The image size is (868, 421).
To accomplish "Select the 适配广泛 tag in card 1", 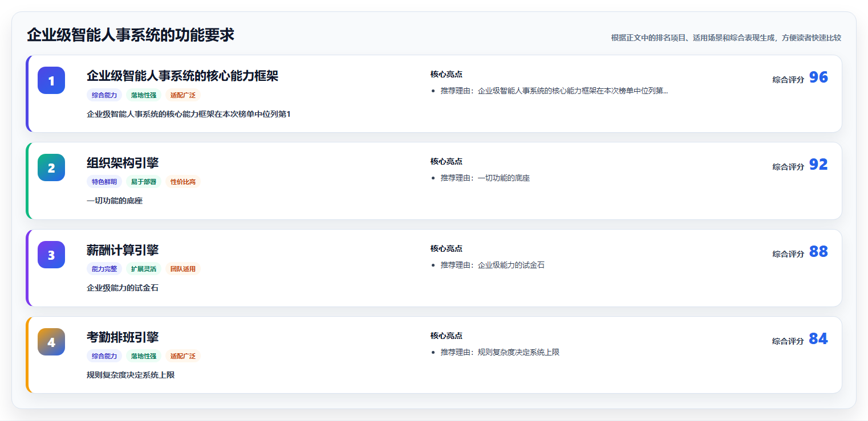I will (x=183, y=95).
